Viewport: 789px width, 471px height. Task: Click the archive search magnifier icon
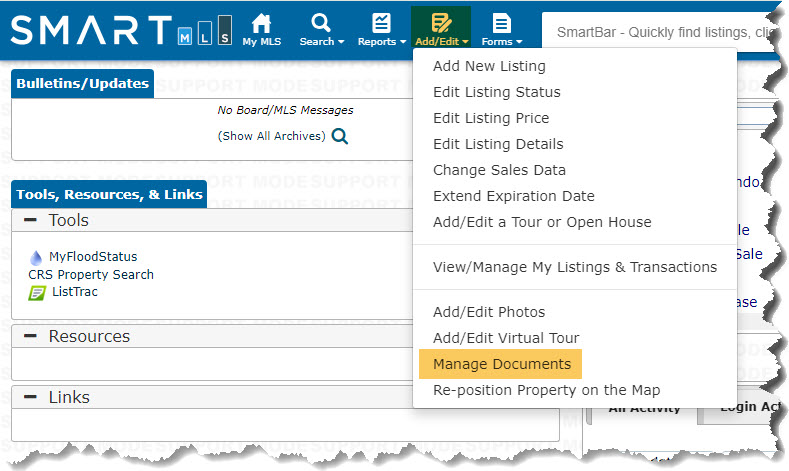click(x=340, y=136)
